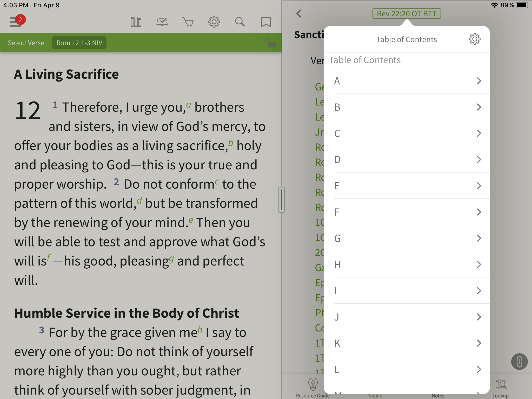Tap the Wi-Fi status icon
Screen dimensions: 532x399
pos(494,5)
